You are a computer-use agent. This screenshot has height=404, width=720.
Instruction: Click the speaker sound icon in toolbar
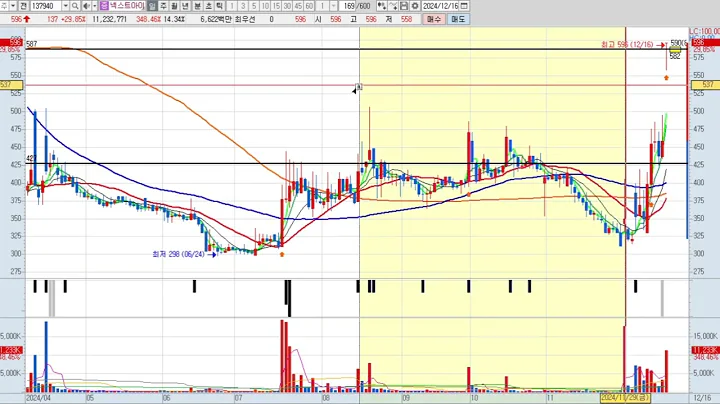(86, 6)
